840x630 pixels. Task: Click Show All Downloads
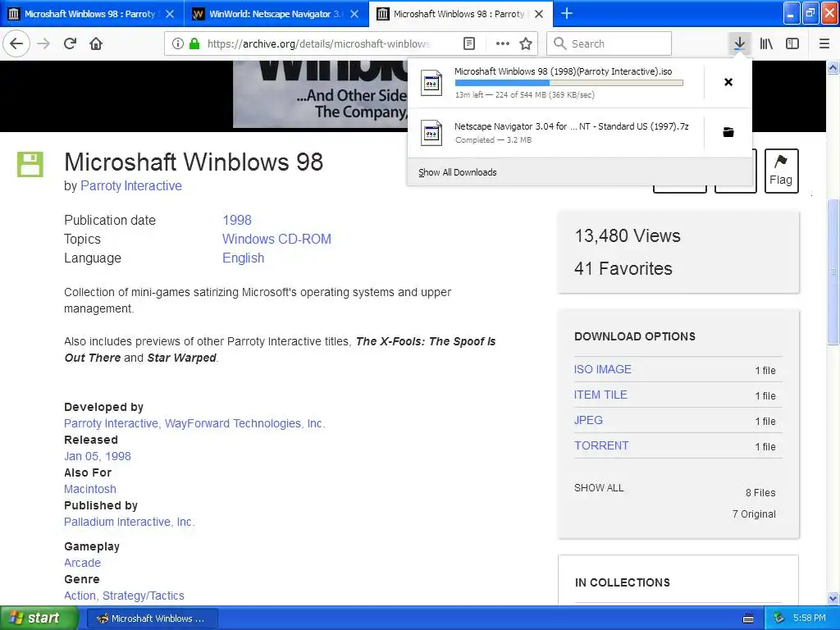458,172
